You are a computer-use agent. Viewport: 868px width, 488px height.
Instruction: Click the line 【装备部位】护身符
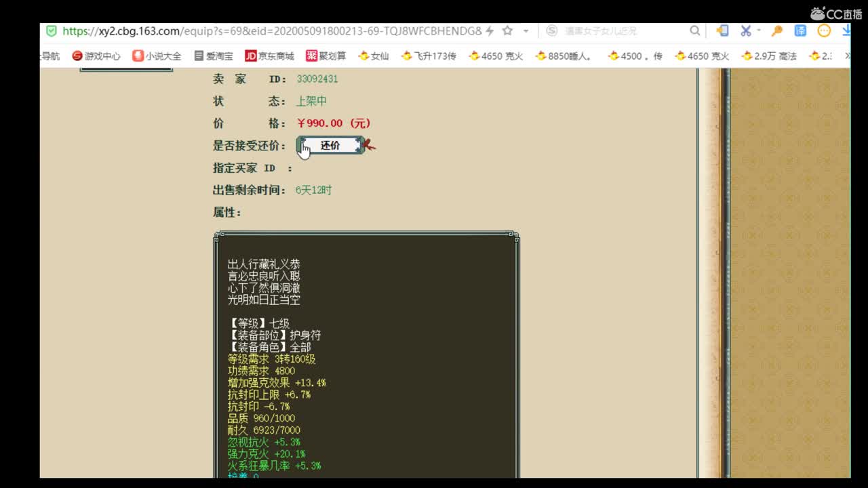(275, 335)
